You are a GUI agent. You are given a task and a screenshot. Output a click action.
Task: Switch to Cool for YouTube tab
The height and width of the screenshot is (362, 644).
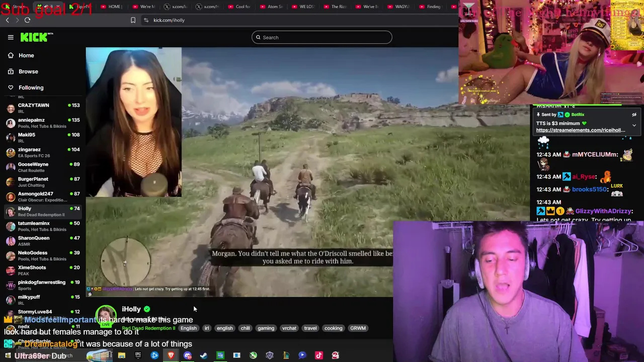239,7
